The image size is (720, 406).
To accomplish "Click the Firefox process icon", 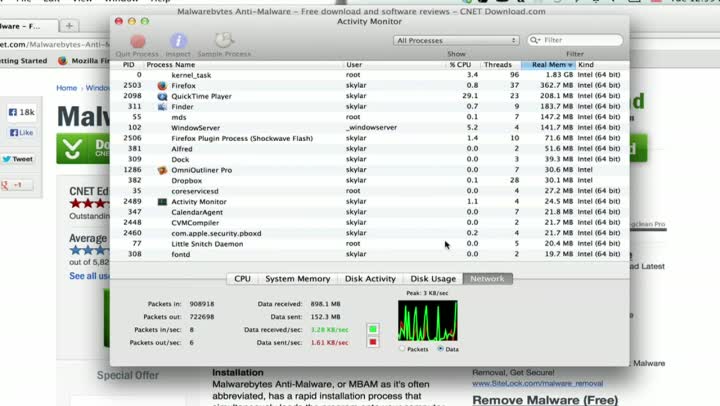I will click(x=162, y=85).
